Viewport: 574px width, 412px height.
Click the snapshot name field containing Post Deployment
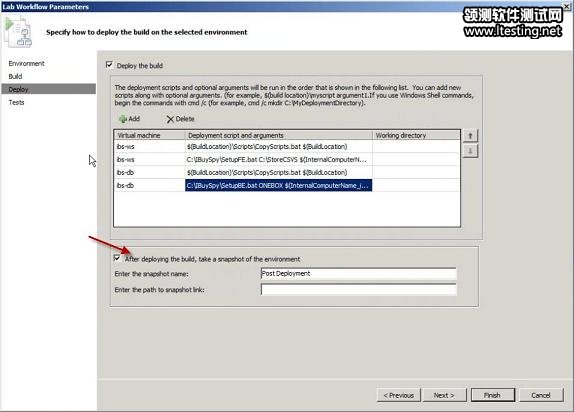point(359,274)
